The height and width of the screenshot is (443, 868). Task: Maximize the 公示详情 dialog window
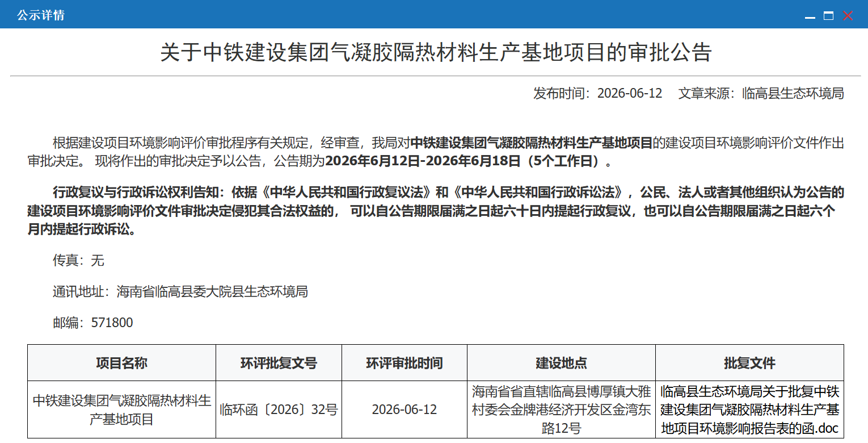(x=828, y=16)
